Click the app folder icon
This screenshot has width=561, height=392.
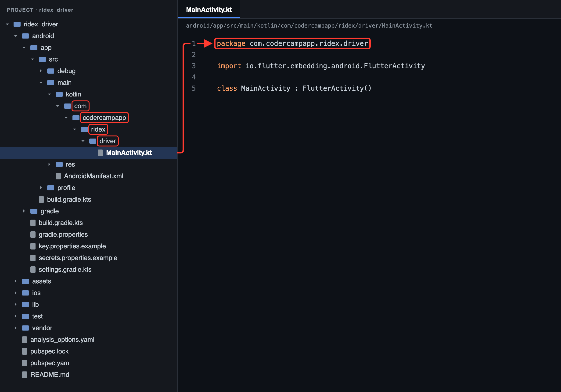coord(34,48)
